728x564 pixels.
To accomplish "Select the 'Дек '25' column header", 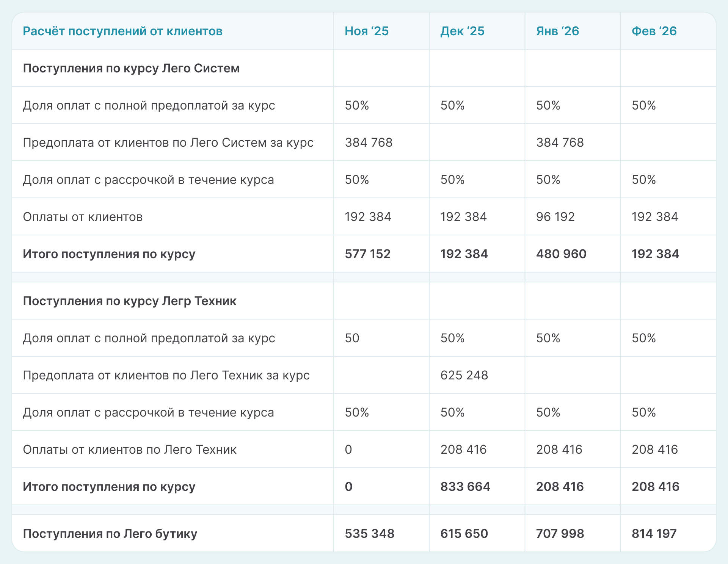I will tap(462, 31).
